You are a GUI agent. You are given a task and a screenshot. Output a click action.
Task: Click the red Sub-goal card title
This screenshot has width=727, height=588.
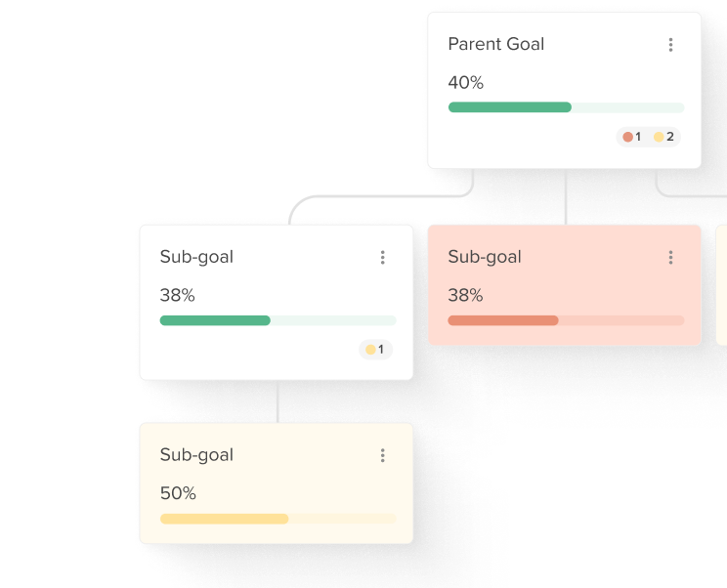pyautogui.click(x=485, y=257)
